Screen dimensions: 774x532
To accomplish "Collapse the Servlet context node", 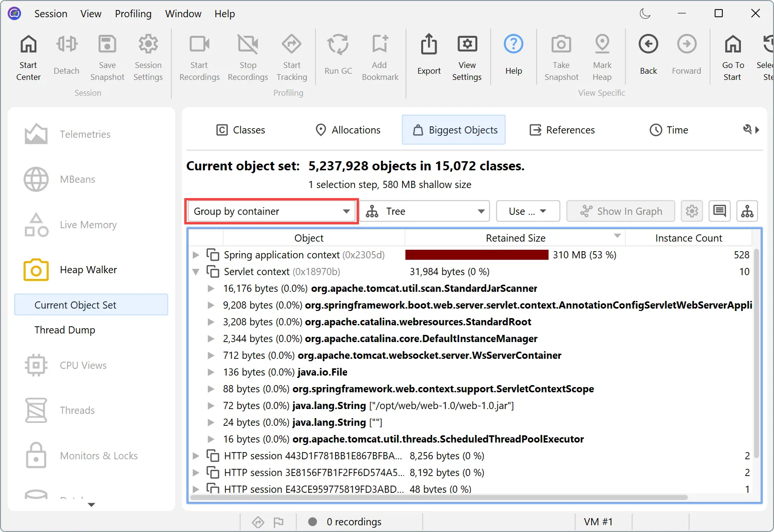I will [196, 272].
